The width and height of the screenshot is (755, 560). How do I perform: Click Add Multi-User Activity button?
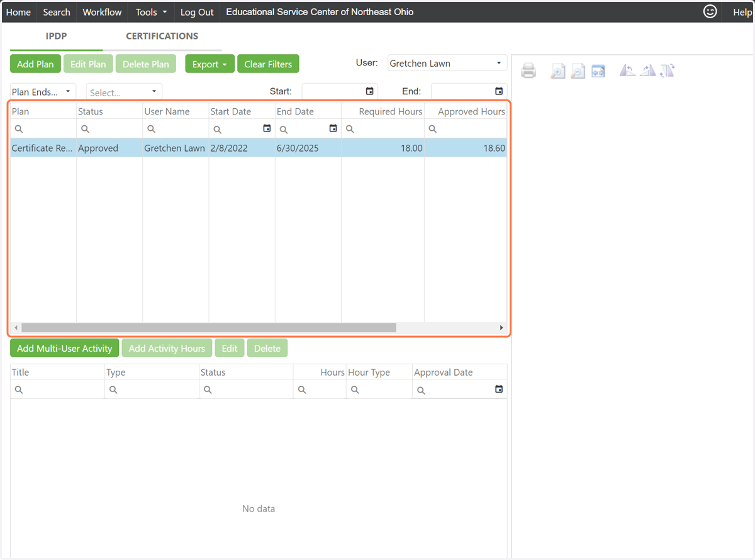point(64,348)
